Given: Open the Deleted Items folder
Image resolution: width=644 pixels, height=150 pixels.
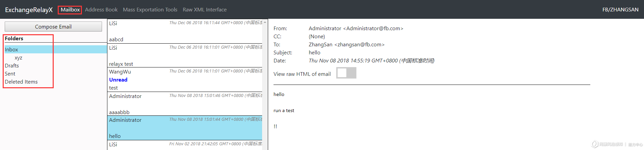Looking at the screenshot, I should tap(21, 82).
